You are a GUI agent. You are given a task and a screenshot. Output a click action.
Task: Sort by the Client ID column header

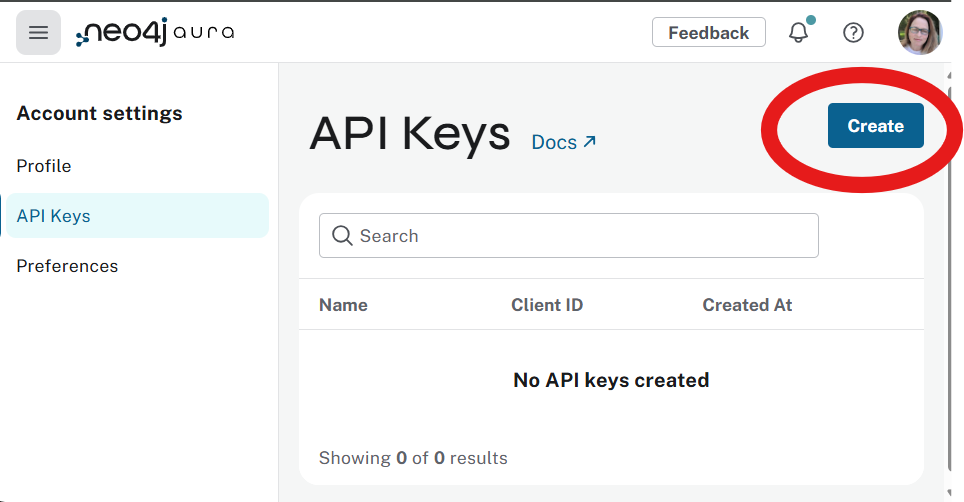pos(547,305)
